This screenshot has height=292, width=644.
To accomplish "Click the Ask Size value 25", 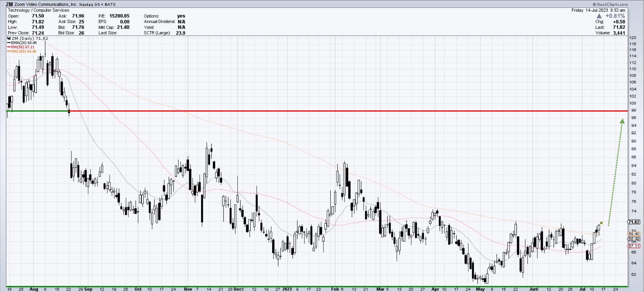I will tap(82, 22).
